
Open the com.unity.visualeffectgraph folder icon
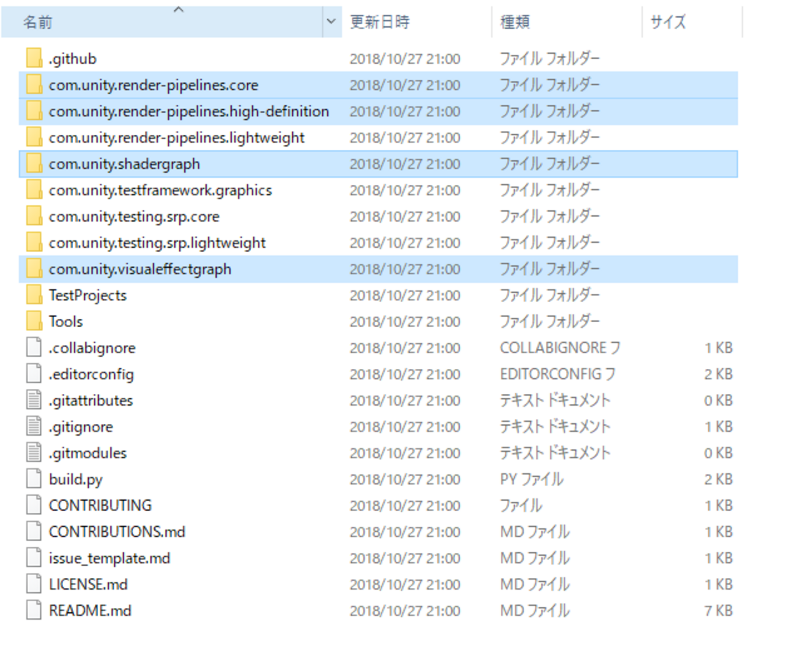coord(33,268)
